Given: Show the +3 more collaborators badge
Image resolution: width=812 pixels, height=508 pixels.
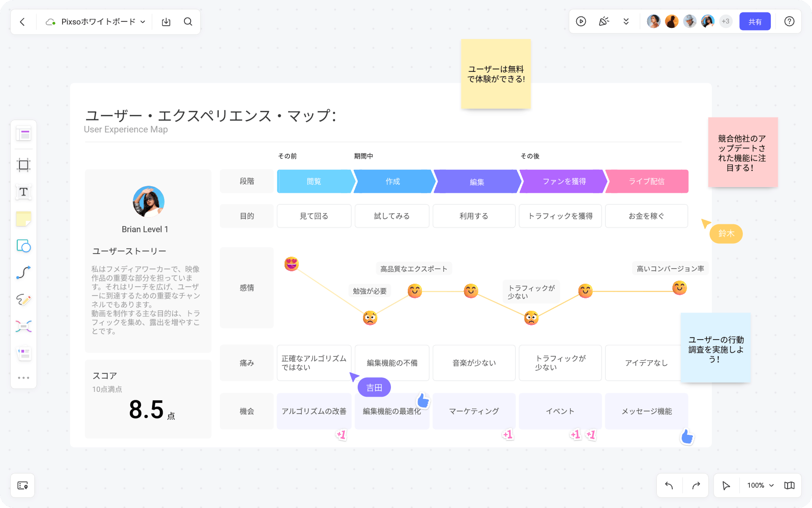Looking at the screenshot, I should pyautogui.click(x=726, y=21).
